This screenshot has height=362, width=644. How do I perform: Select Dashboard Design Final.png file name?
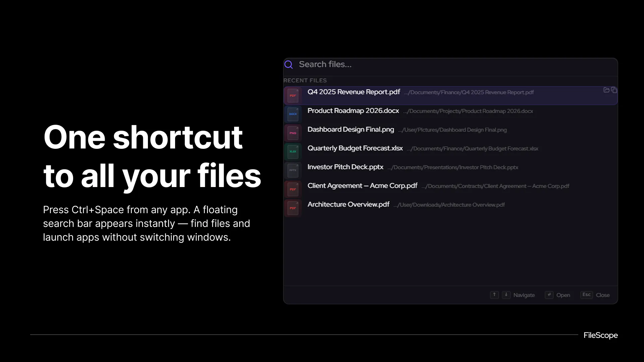[351, 129]
